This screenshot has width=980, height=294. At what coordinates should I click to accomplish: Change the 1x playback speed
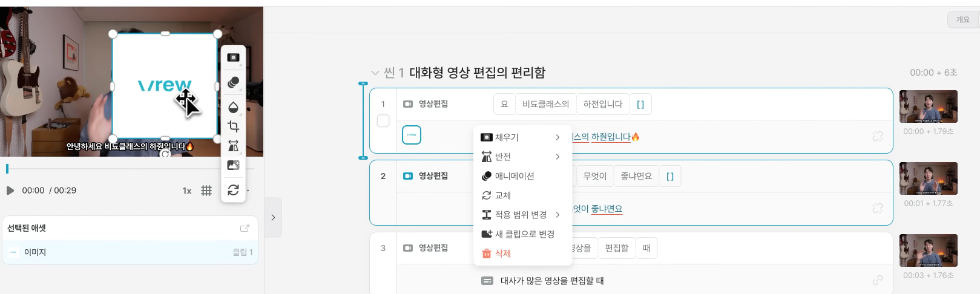187,191
